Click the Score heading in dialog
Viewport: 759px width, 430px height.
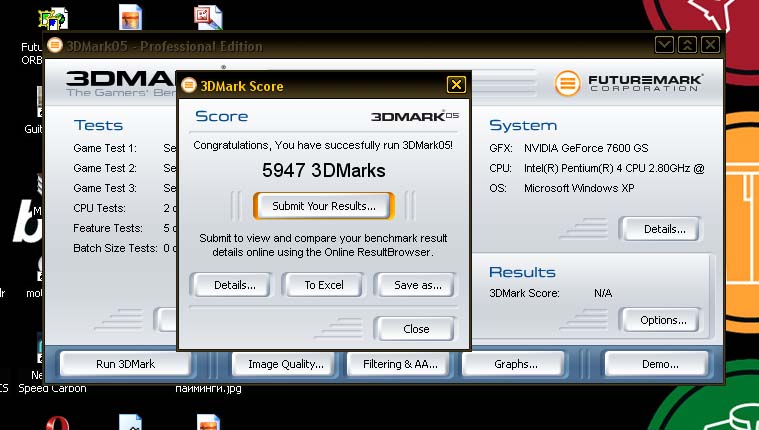[222, 116]
